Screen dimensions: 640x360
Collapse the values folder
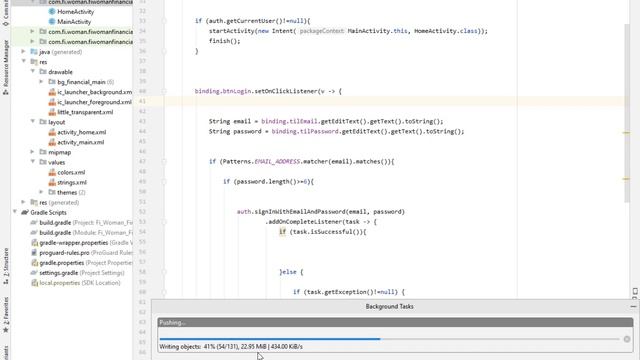(32, 161)
